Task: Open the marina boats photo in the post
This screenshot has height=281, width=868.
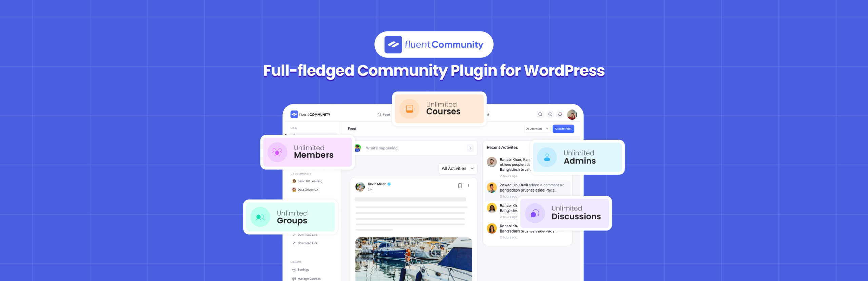Action: [413, 259]
